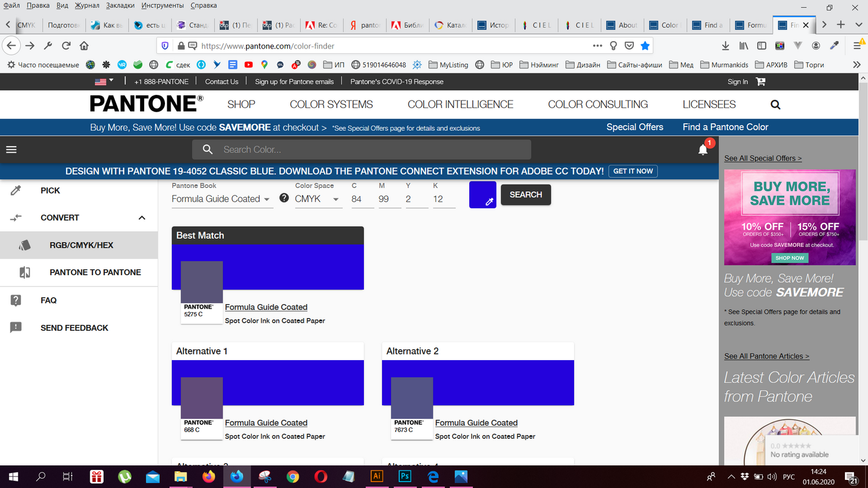
Task: Open Google Chrome from the taskbar
Action: point(293,476)
